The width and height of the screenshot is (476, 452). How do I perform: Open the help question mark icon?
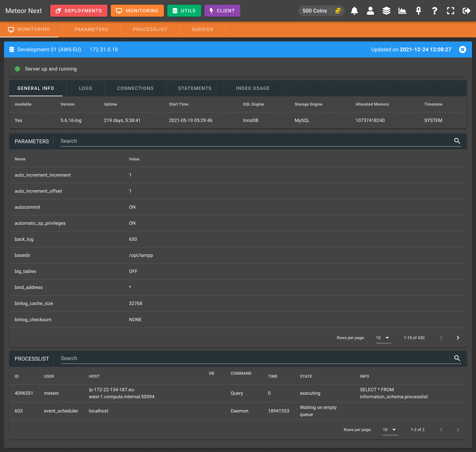[x=435, y=11]
